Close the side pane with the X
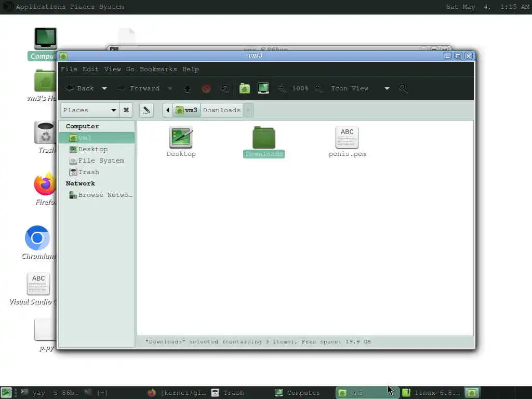The height and width of the screenshot is (399, 532). tap(126, 110)
